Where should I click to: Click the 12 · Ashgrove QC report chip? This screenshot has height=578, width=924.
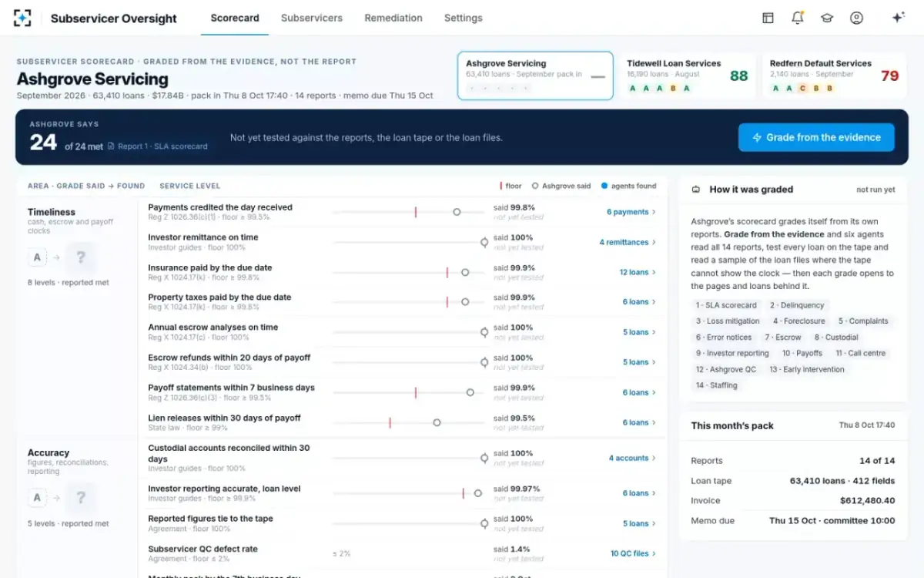click(726, 369)
